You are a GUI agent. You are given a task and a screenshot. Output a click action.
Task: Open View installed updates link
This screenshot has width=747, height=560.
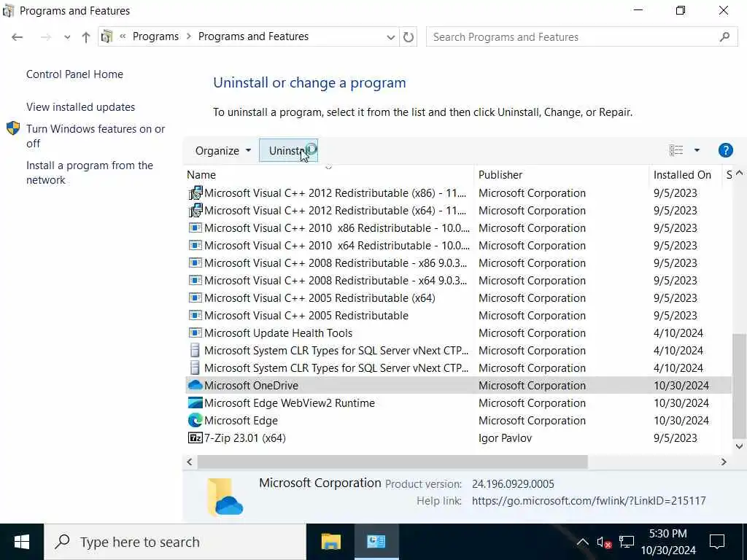click(x=80, y=107)
